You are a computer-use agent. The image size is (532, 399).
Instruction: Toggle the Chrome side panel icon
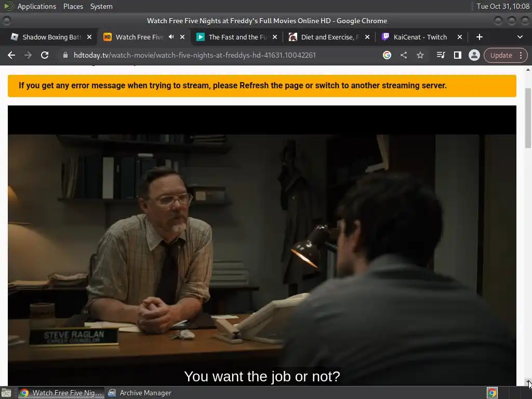[457, 55]
